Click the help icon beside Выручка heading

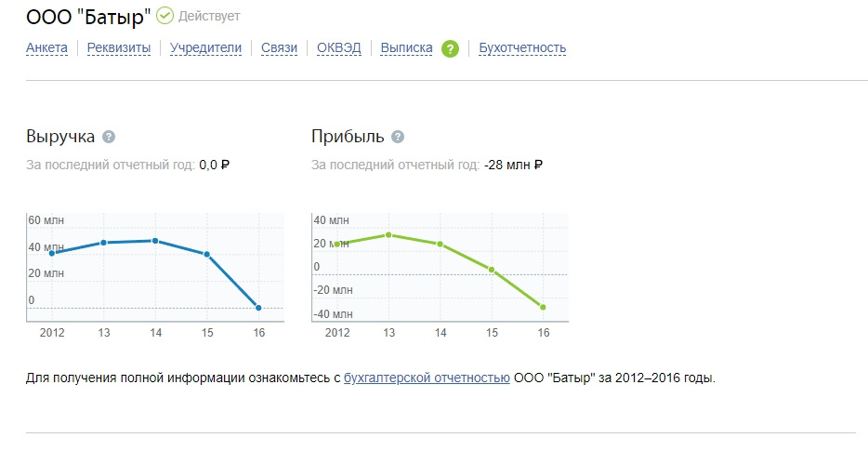pos(109,137)
